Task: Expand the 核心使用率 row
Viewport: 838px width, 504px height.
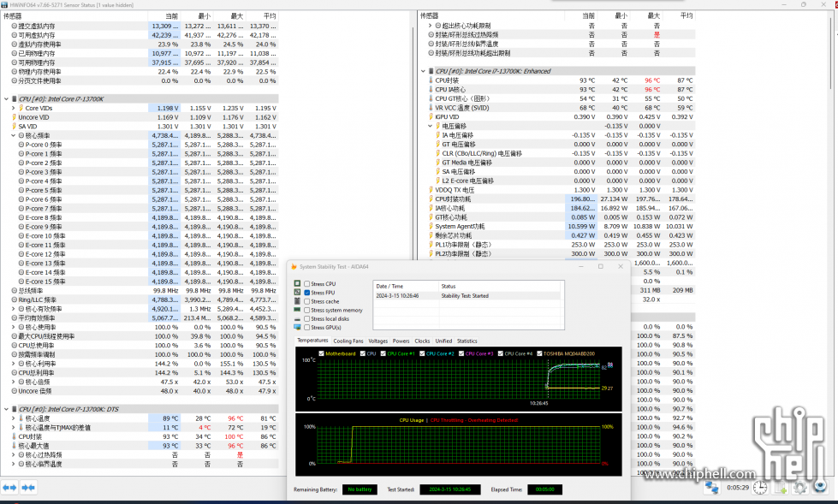Action: [x=14, y=327]
